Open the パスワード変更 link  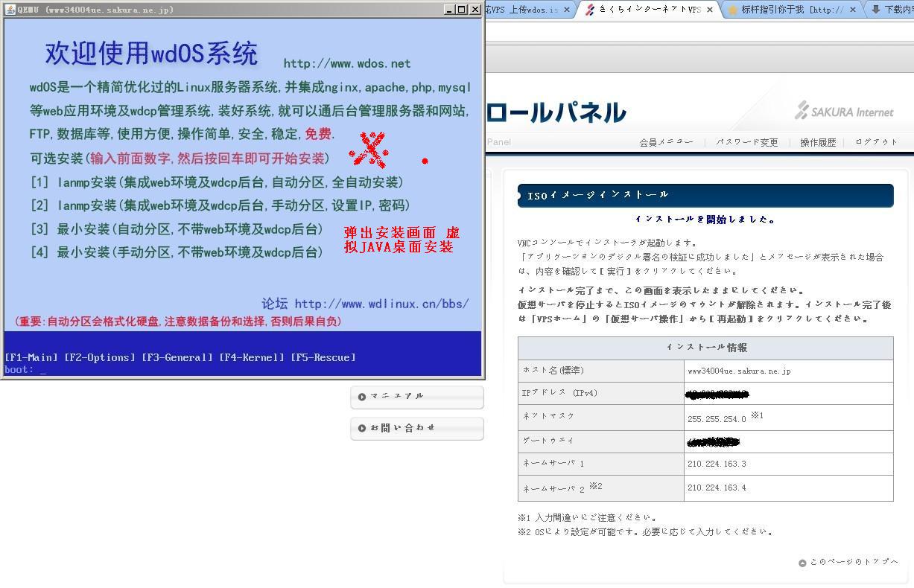pos(747,142)
